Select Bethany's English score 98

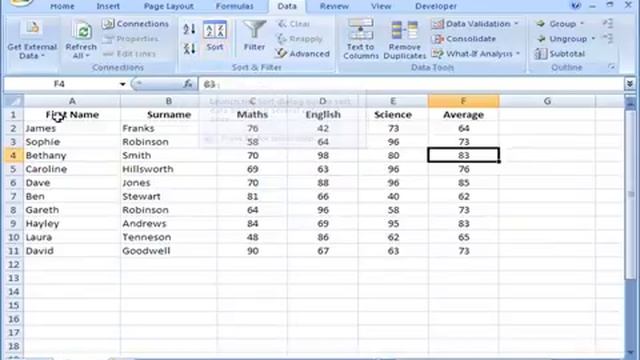(x=322, y=156)
